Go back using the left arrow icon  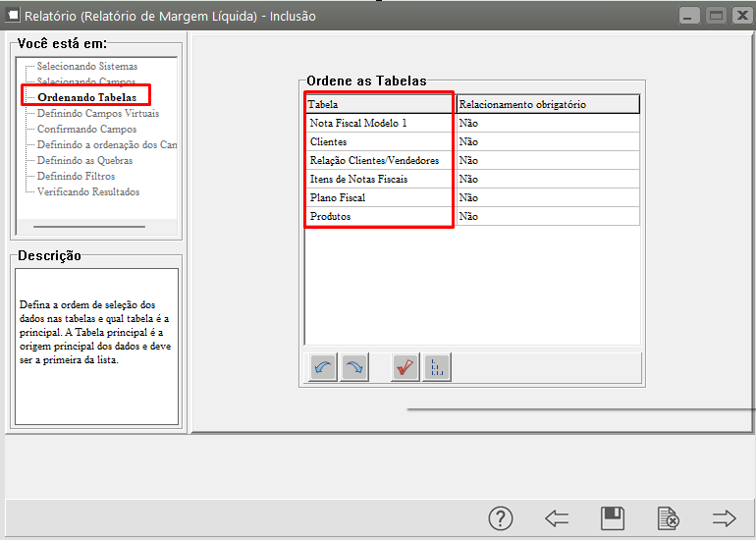[557, 518]
